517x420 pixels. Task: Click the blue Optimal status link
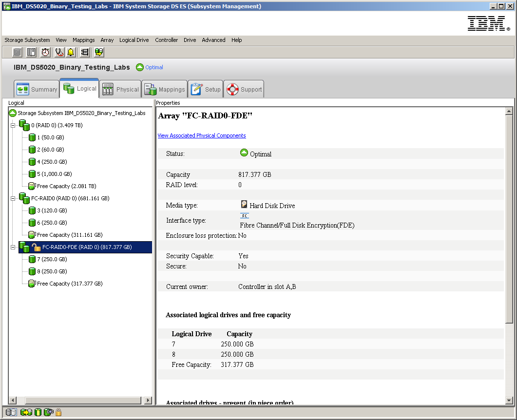154,67
